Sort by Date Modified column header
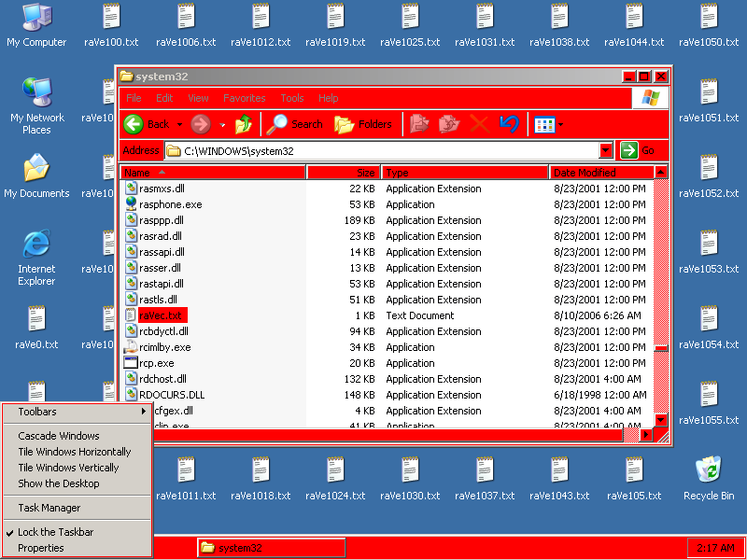The height and width of the screenshot is (560, 747). (601, 173)
